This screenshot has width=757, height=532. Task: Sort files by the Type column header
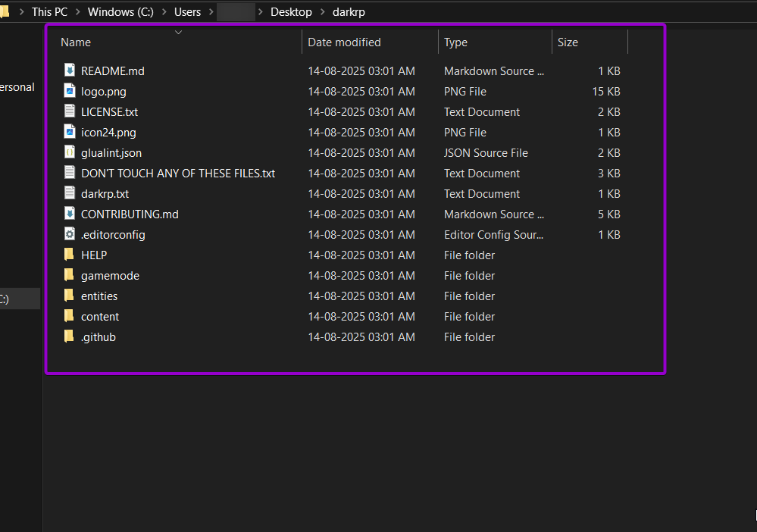coord(455,42)
